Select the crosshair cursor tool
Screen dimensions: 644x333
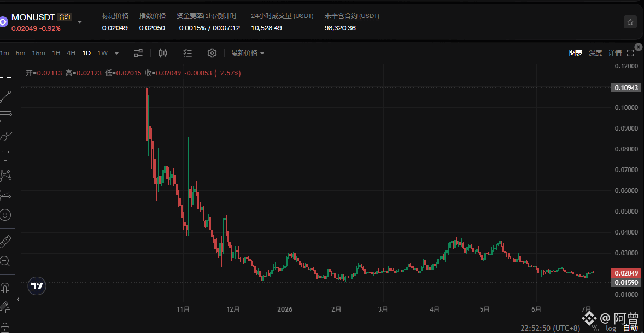coord(5,77)
